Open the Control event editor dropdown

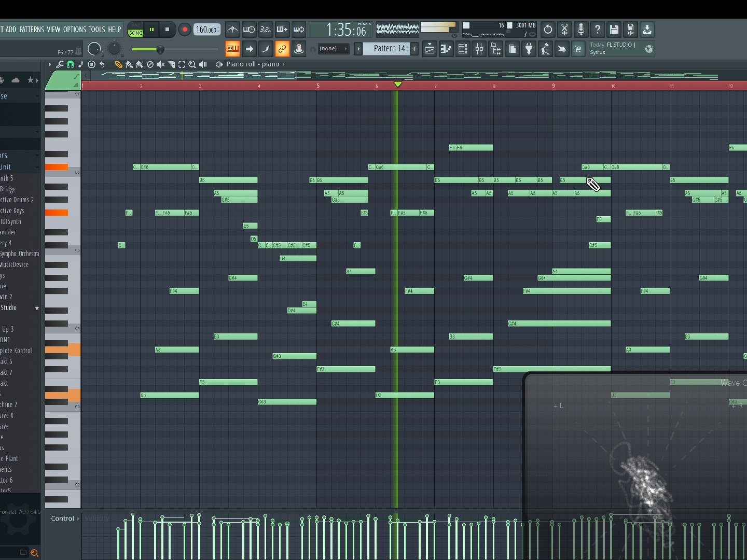pos(65,519)
